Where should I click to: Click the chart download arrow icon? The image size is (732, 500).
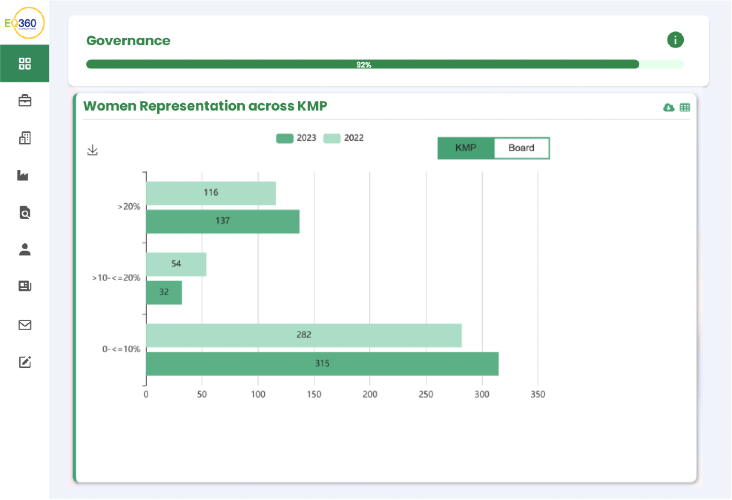[x=92, y=150]
